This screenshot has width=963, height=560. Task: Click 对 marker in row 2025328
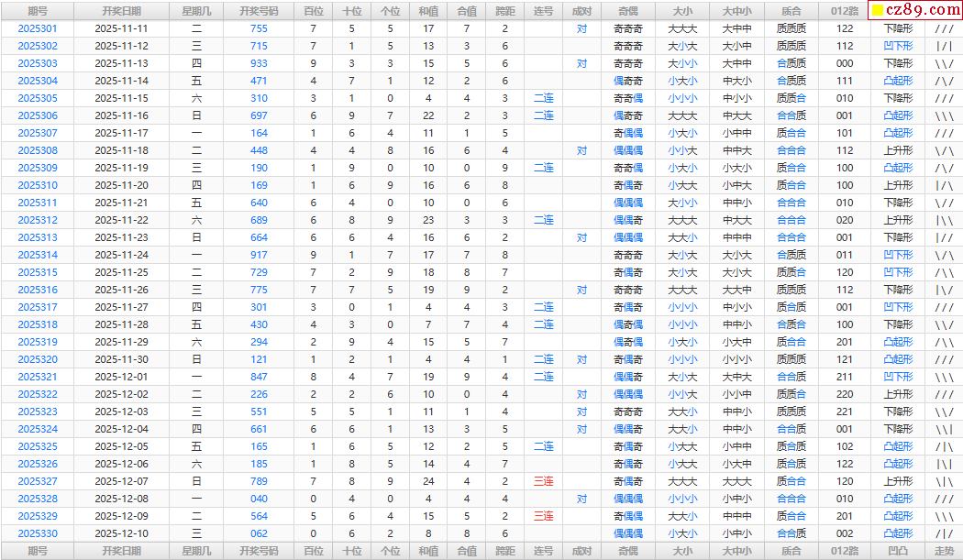pyautogui.click(x=581, y=499)
